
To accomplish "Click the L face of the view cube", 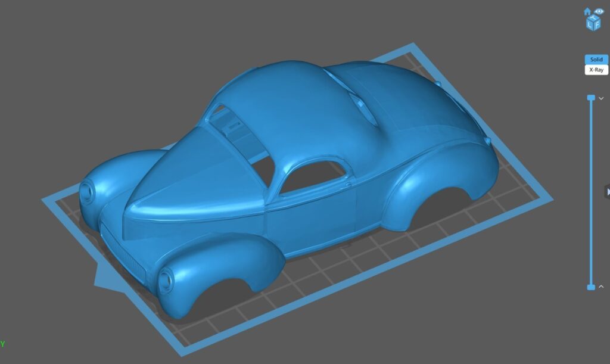I will coord(590,25).
